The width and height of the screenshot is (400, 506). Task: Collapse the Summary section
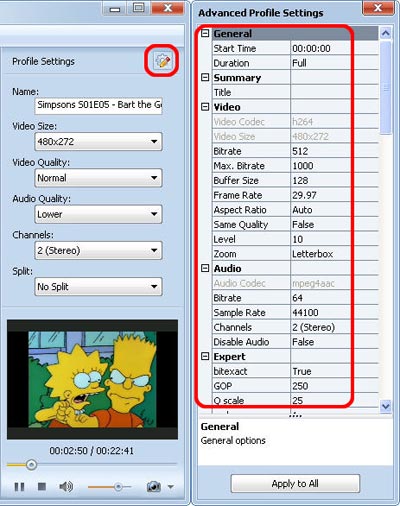click(x=205, y=77)
